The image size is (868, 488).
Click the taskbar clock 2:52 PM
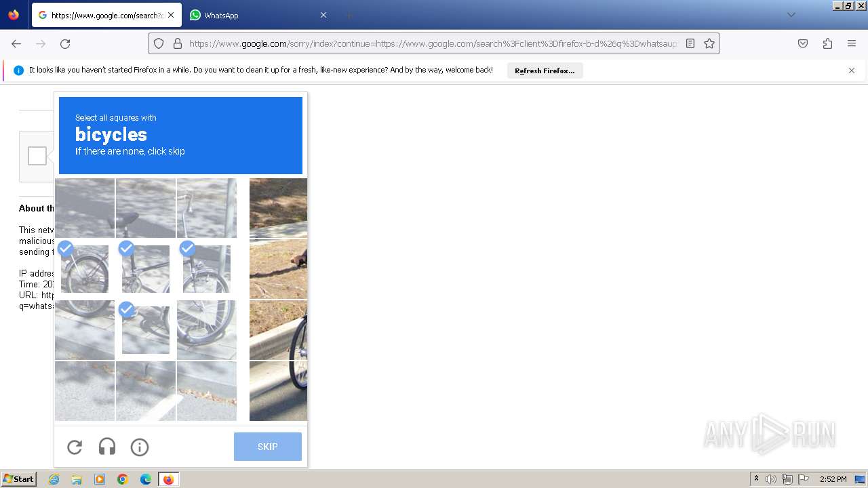pyautogui.click(x=833, y=479)
